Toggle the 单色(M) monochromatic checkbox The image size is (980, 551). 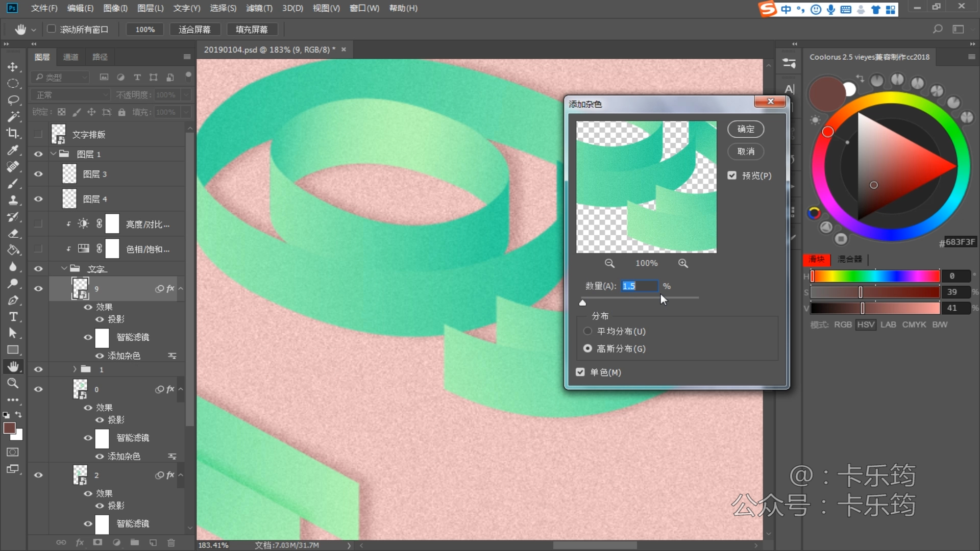coord(580,372)
